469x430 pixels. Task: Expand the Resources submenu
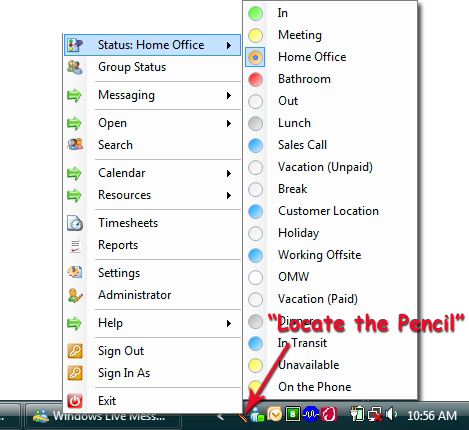pyautogui.click(x=152, y=195)
